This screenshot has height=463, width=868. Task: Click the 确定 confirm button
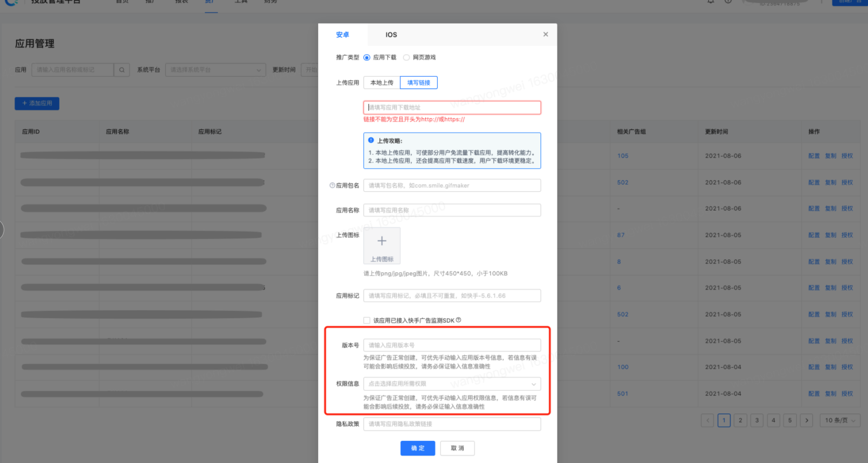417,448
